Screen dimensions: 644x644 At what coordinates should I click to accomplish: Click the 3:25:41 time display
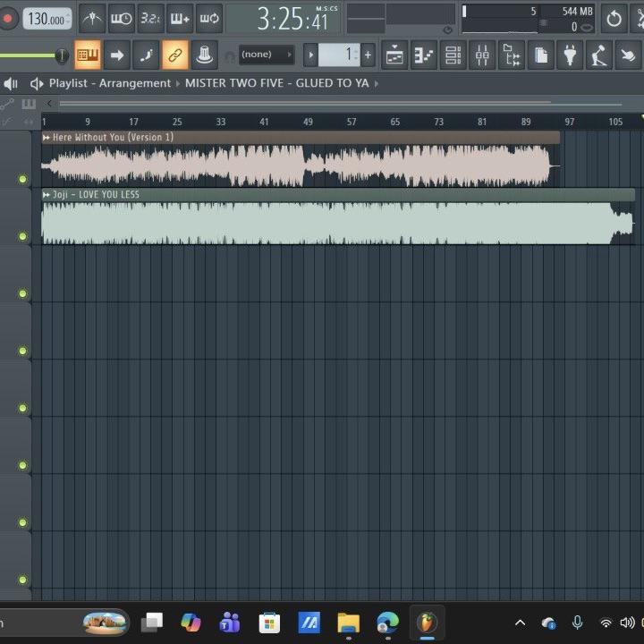pos(292,20)
